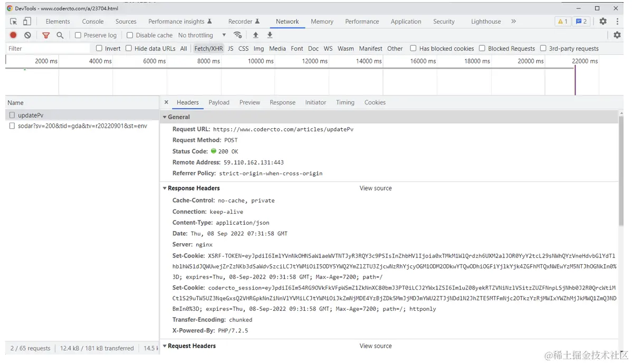This screenshot has width=632, height=364.
Task: Clear the network log icon
Action: point(27,35)
